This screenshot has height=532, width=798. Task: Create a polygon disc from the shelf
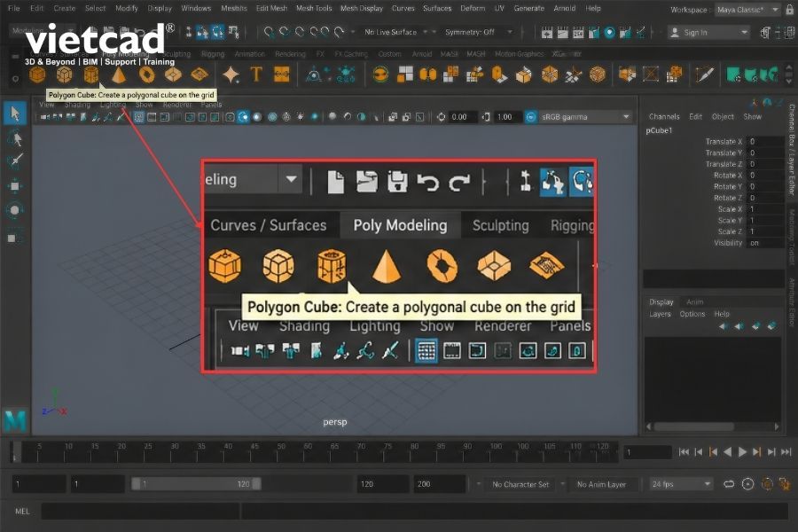pyautogui.click(x=199, y=74)
